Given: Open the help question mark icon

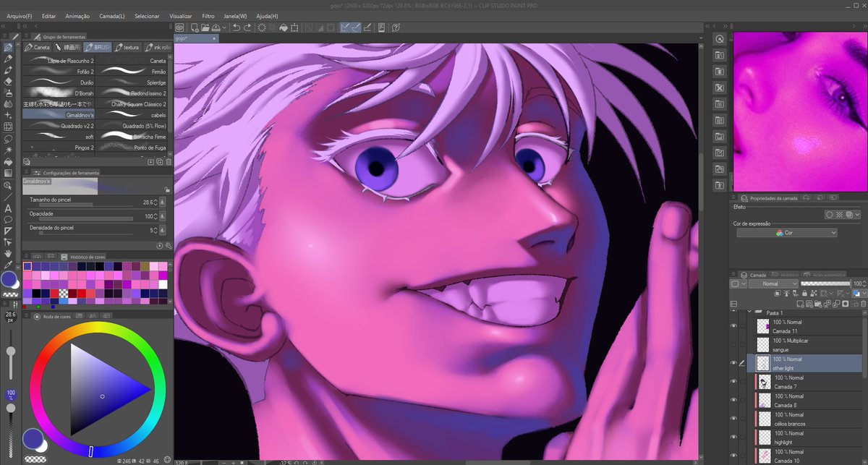Looking at the screenshot, I should [x=396, y=27].
